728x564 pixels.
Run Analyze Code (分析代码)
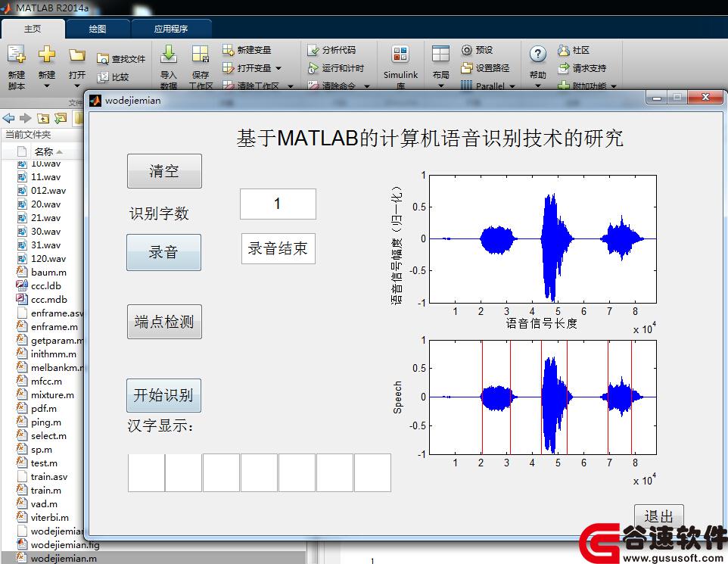331,50
